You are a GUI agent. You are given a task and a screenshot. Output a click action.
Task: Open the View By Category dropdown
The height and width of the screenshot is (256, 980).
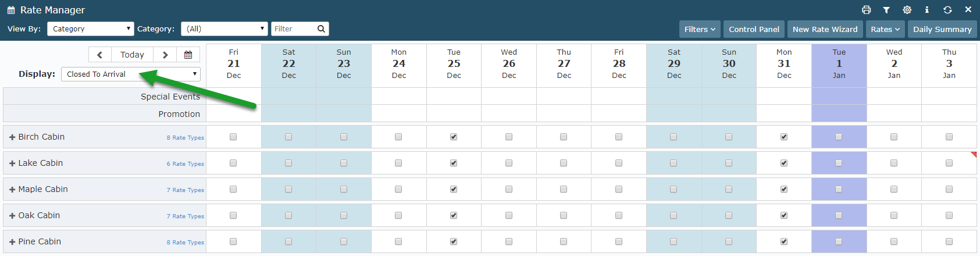(x=90, y=29)
